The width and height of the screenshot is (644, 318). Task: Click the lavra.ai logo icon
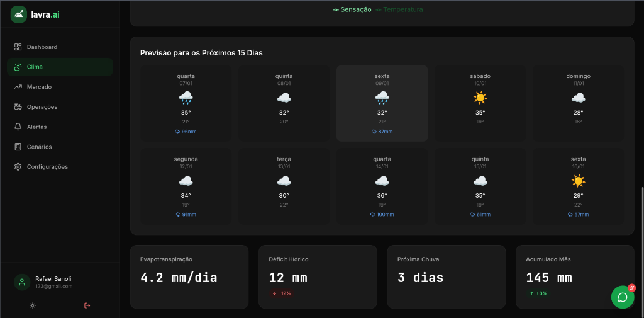19,14
